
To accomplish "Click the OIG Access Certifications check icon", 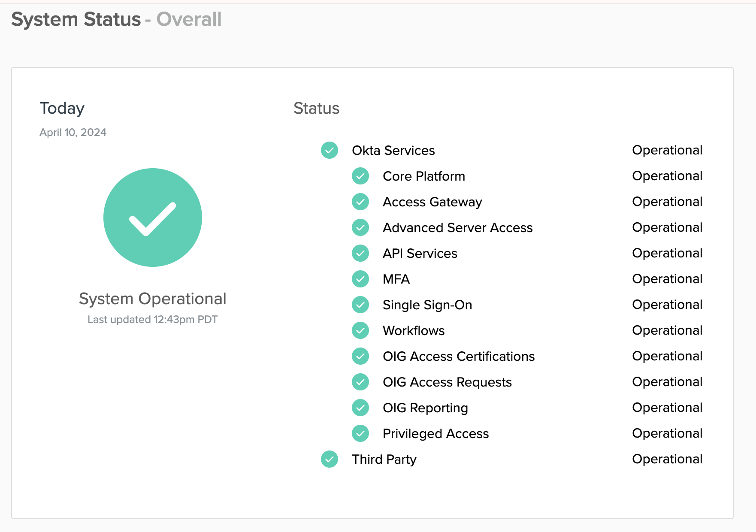I will 360,356.
